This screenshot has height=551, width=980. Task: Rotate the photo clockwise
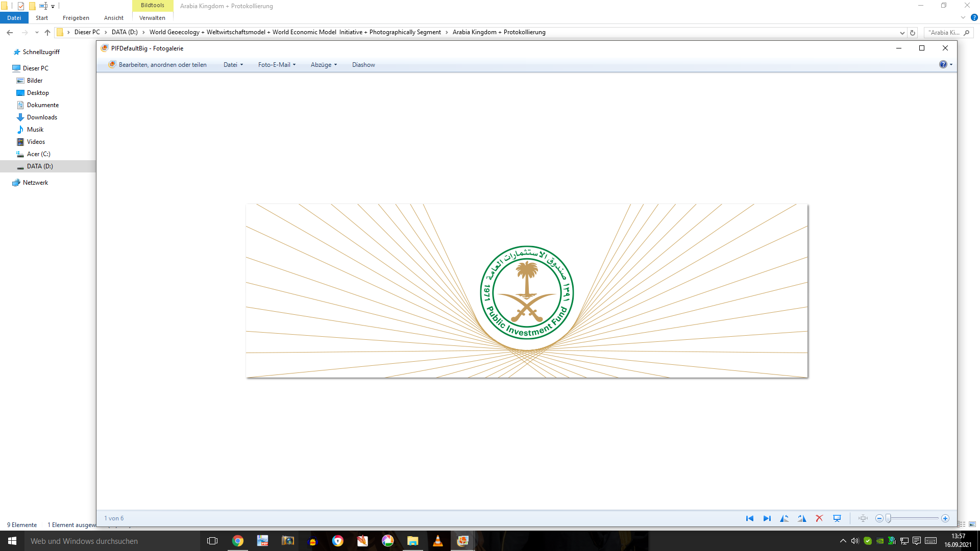point(802,518)
